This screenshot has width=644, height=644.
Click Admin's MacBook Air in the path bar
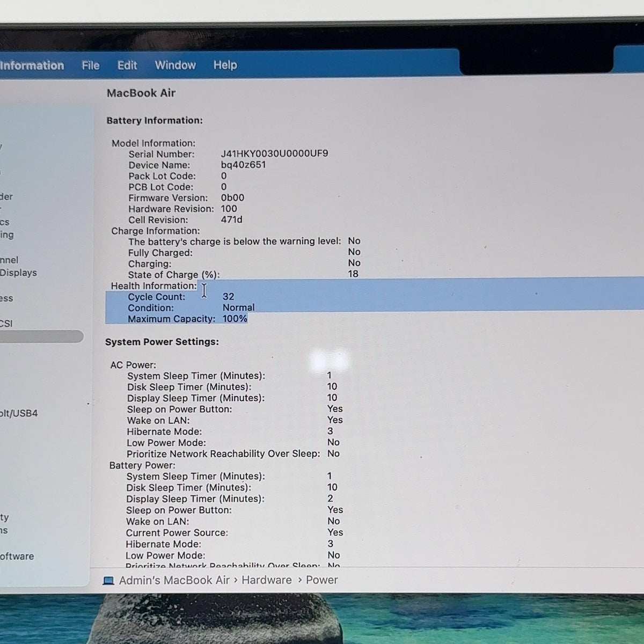[174, 580]
